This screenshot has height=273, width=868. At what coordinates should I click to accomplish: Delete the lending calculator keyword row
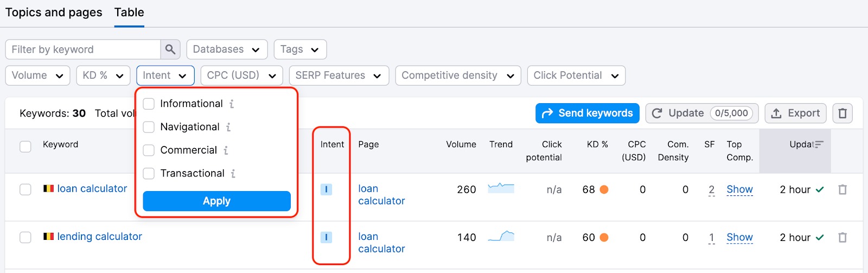point(843,237)
